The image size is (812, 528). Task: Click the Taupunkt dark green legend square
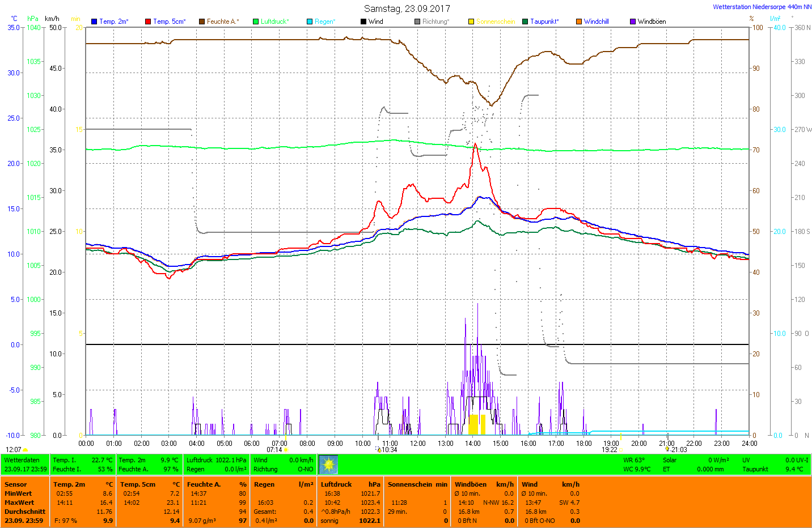525,22
